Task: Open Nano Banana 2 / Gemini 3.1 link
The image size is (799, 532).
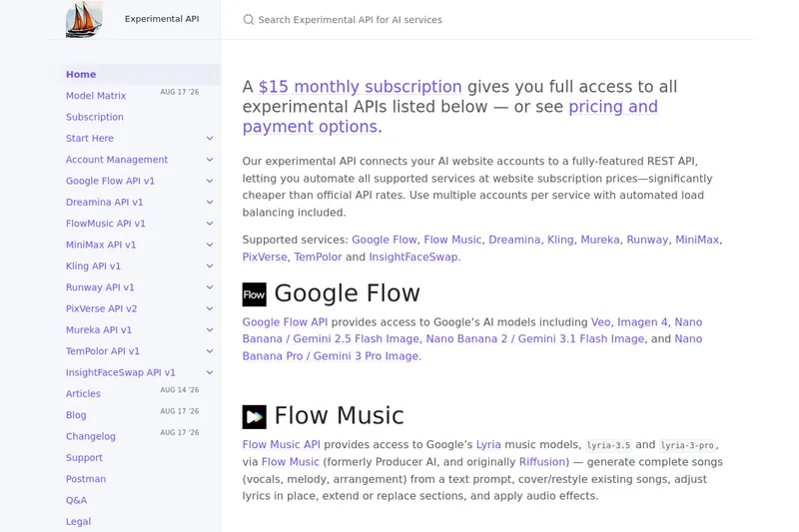Action: (x=535, y=339)
